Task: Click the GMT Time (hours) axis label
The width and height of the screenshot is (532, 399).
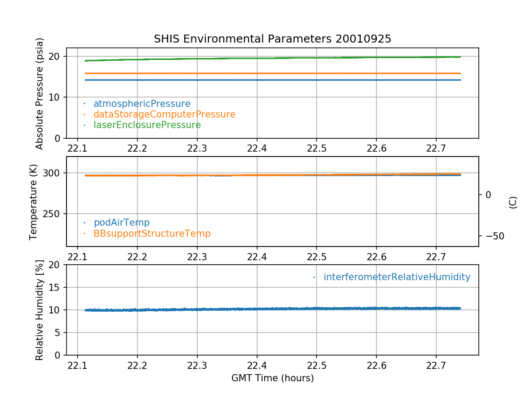Action: (x=272, y=378)
